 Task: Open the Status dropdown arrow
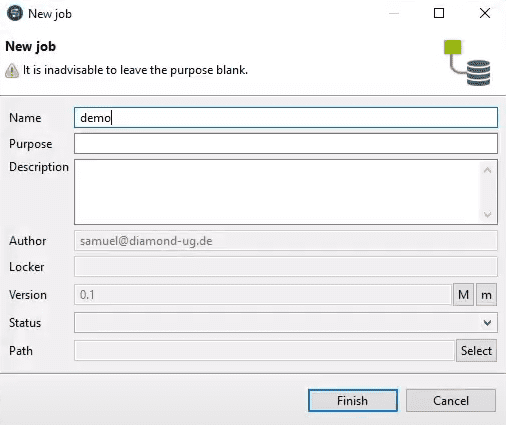coord(487,323)
